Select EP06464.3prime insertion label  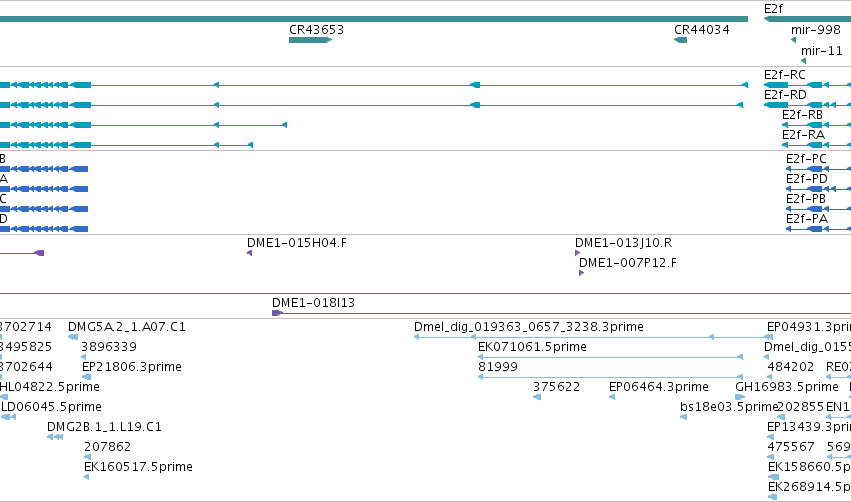coord(658,387)
